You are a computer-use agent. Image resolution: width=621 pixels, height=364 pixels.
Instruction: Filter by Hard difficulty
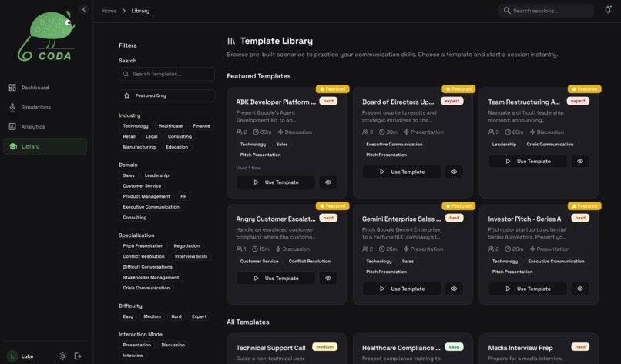pos(176,316)
